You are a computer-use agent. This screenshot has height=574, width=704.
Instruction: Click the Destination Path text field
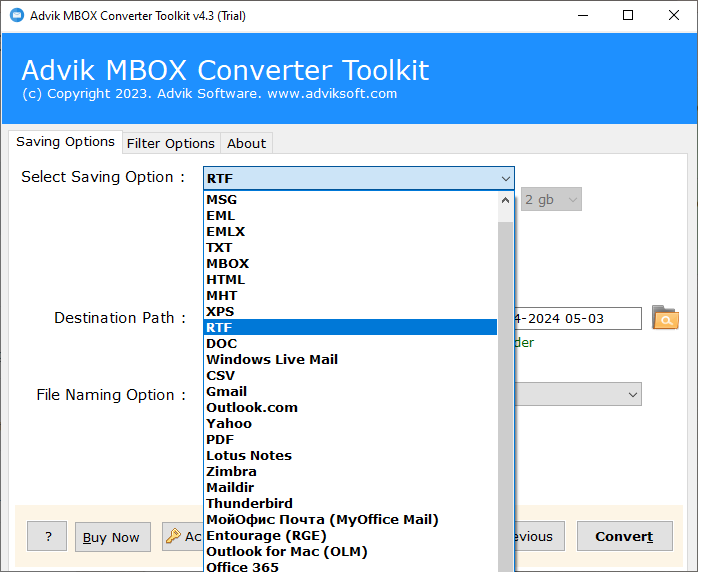click(578, 318)
